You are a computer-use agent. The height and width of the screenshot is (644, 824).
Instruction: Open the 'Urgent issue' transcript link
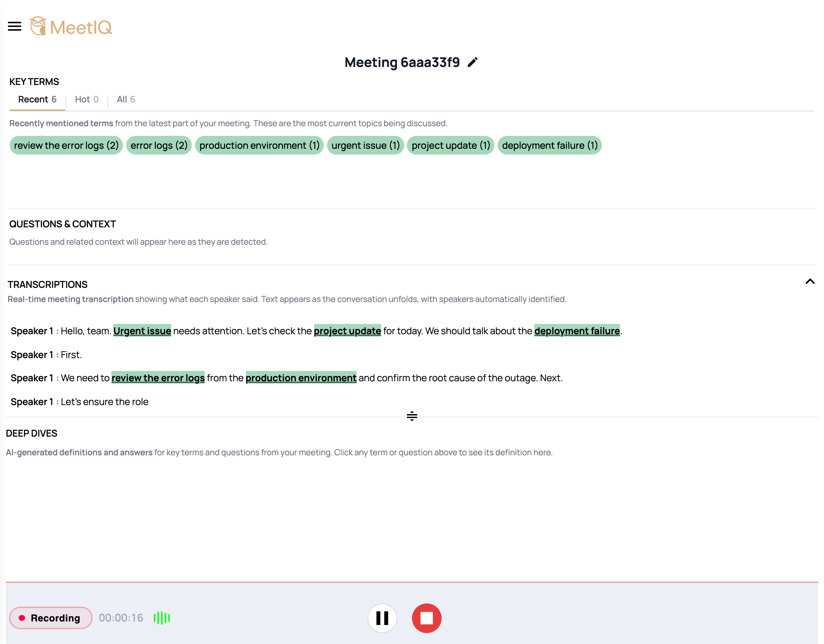(142, 331)
